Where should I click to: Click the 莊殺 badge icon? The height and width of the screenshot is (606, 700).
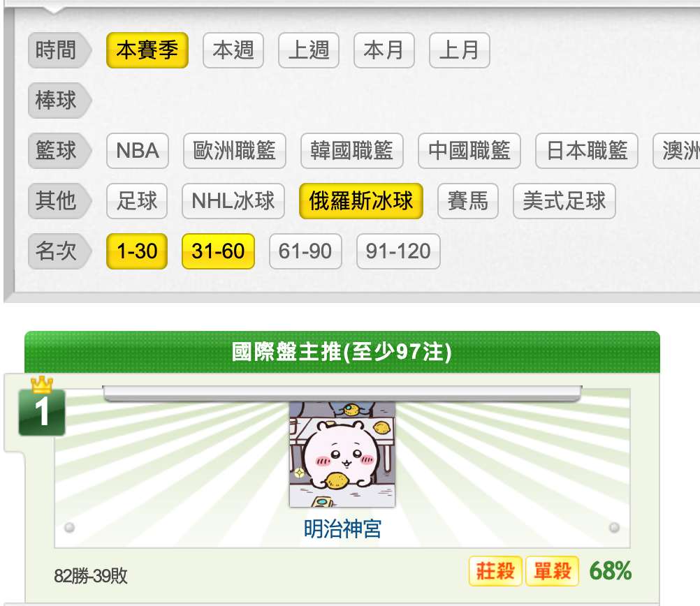[495, 571]
